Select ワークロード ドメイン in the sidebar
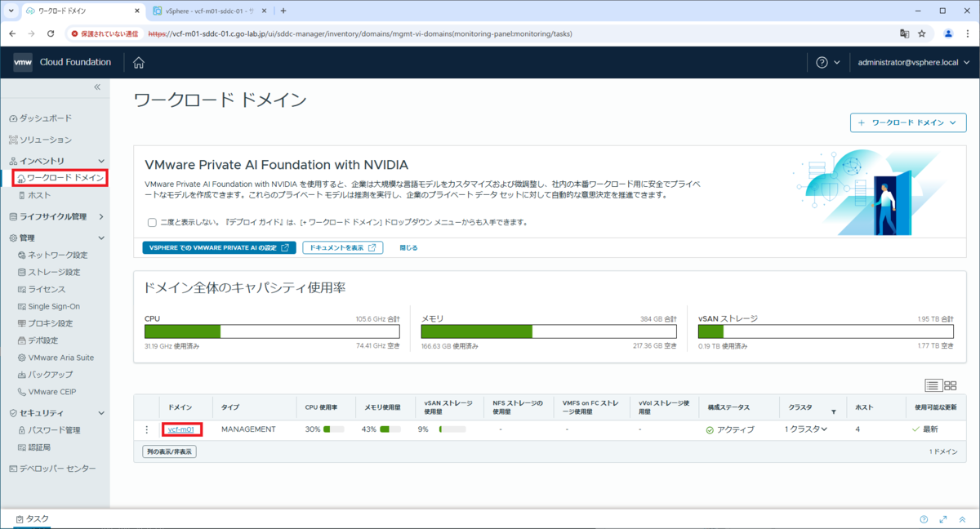Screen dimensions: 980x529 [60, 177]
